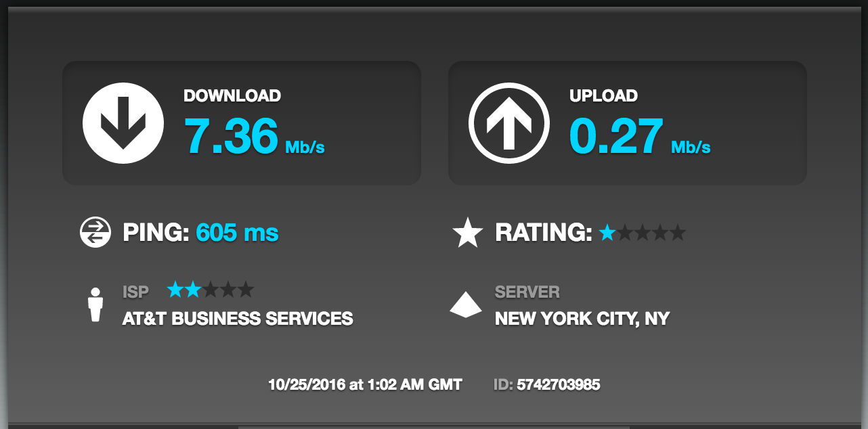This screenshot has height=429, width=868.
Task: Open AT&T BUSINESS SERVICES provider name
Action: [238, 318]
